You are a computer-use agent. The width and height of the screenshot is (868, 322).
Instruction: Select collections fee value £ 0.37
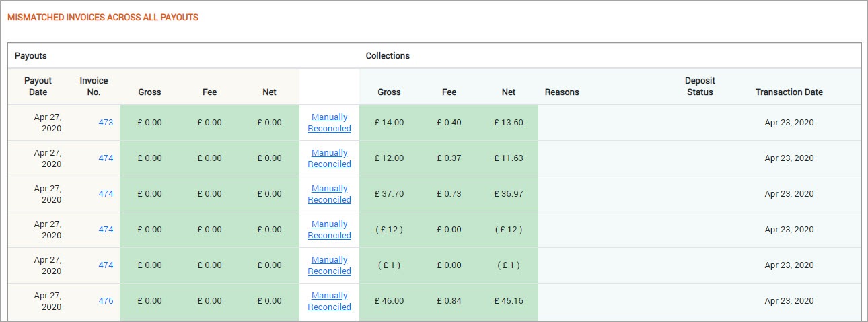(x=449, y=158)
